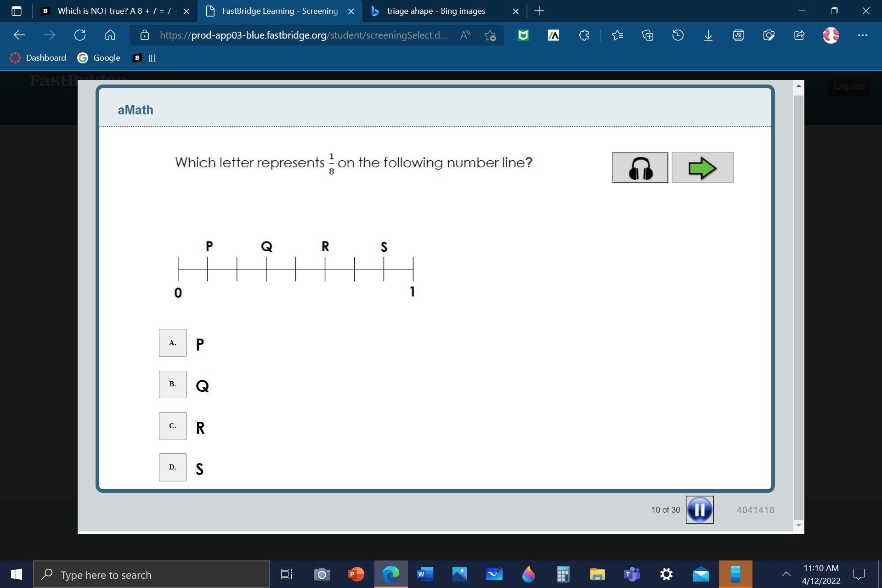Play the question audio with headphones button

(x=640, y=168)
